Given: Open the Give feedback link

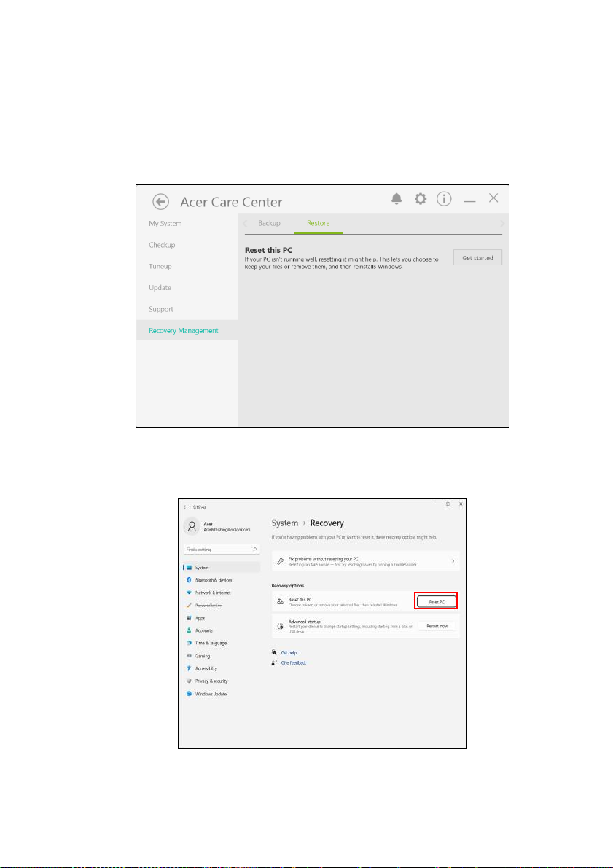Looking at the screenshot, I should coord(294,662).
